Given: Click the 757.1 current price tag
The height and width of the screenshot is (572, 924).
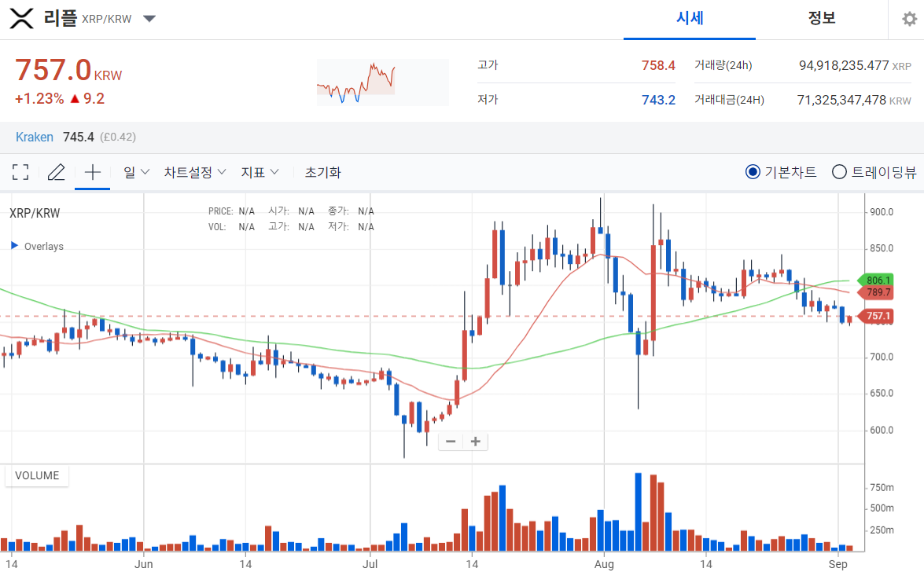Looking at the screenshot, I should 876,317.
